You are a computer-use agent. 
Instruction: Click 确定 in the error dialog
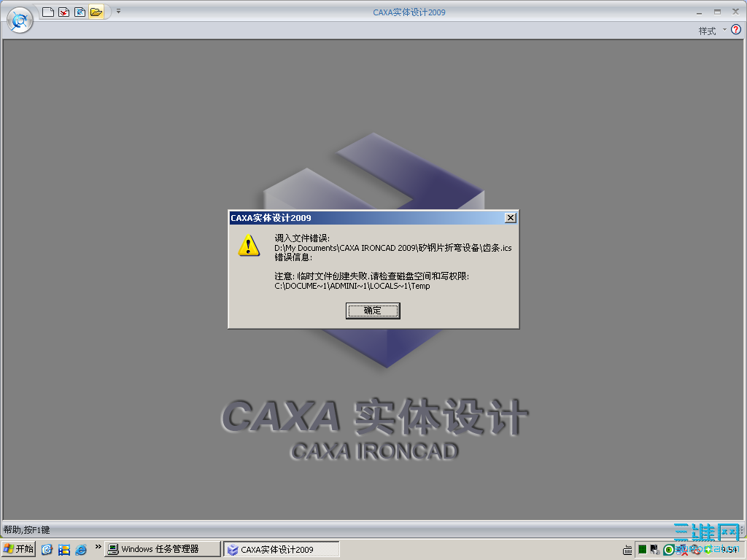[x=373, y=311]
